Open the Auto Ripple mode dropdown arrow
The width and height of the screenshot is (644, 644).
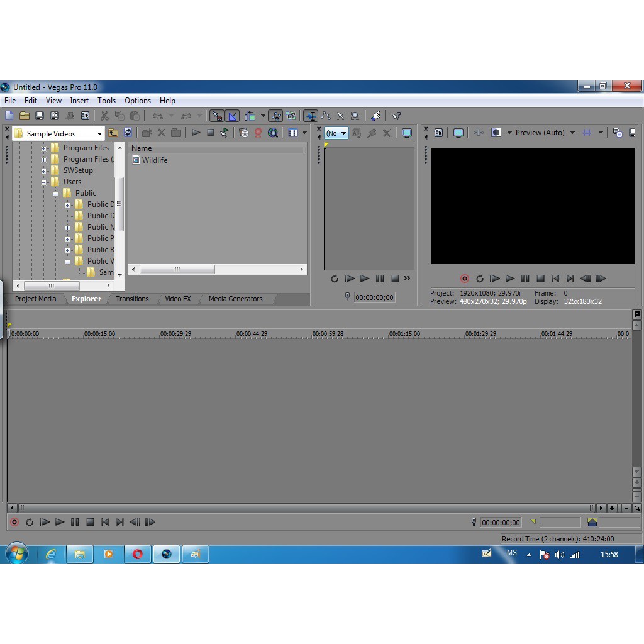coord(263,116)
